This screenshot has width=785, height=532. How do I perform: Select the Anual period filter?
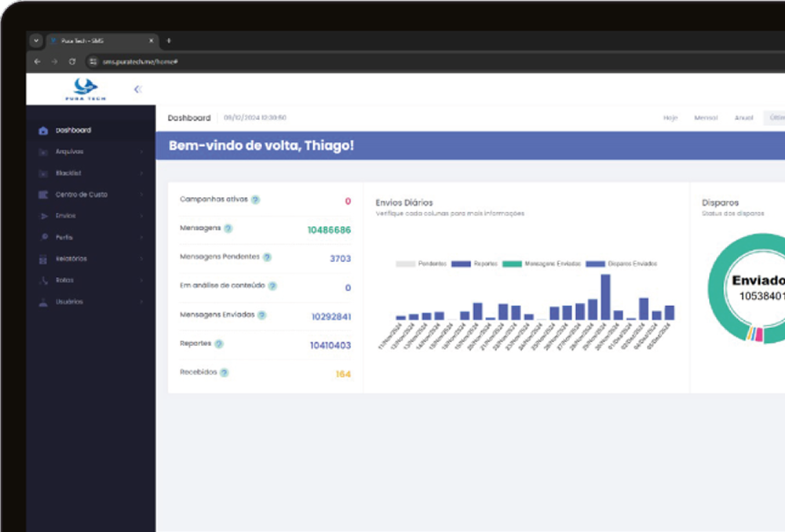pos(743,118)
